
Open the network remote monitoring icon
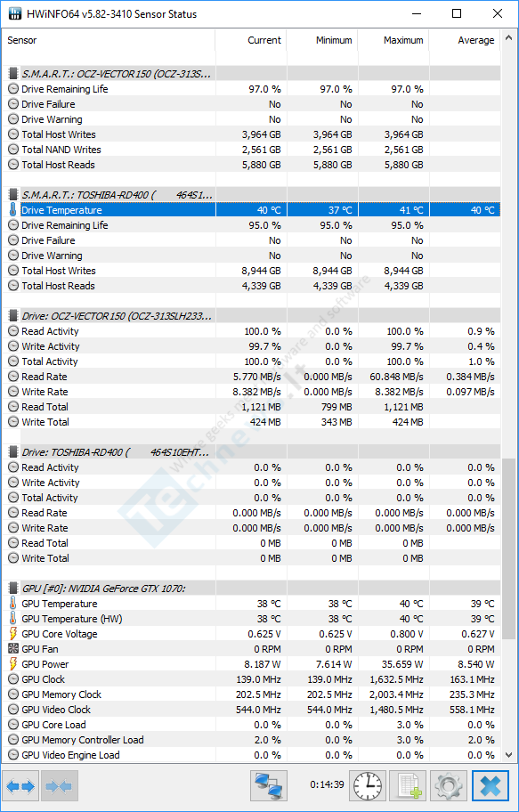pos(269,785)
